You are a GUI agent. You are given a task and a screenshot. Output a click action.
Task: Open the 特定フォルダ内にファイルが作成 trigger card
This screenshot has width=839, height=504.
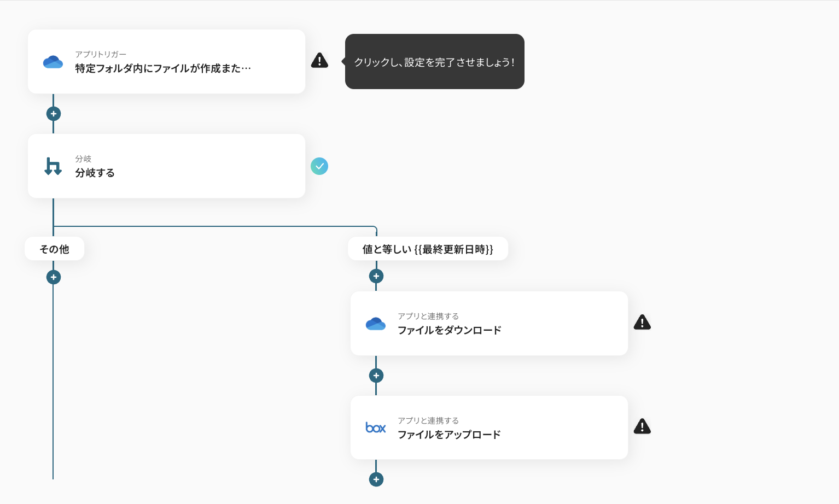166,62
